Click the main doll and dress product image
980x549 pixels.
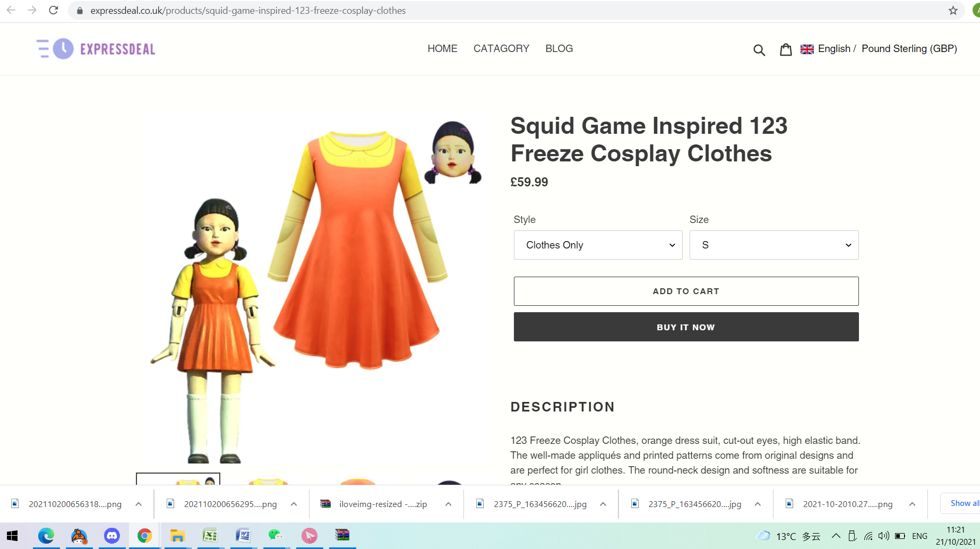[x=313, y=289]
